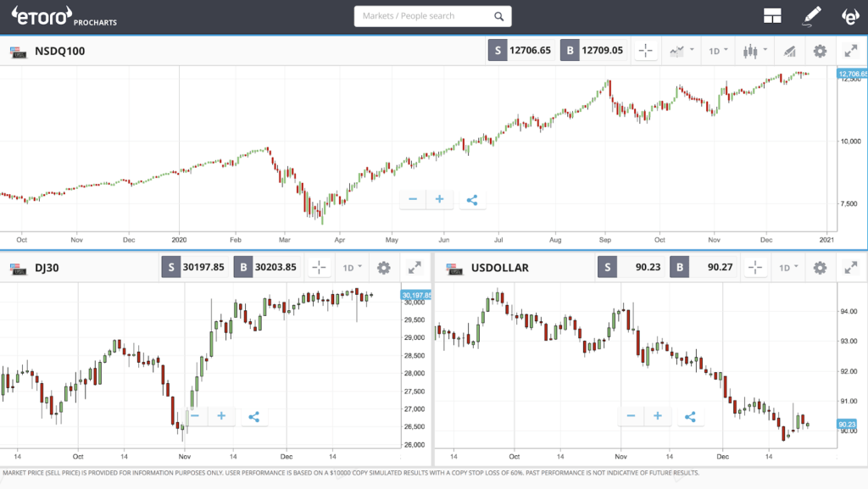Viewport: 868px width, 489px height.
Task: Zoom out the USDOLLAR chart with minus
Action: point(631,416)
